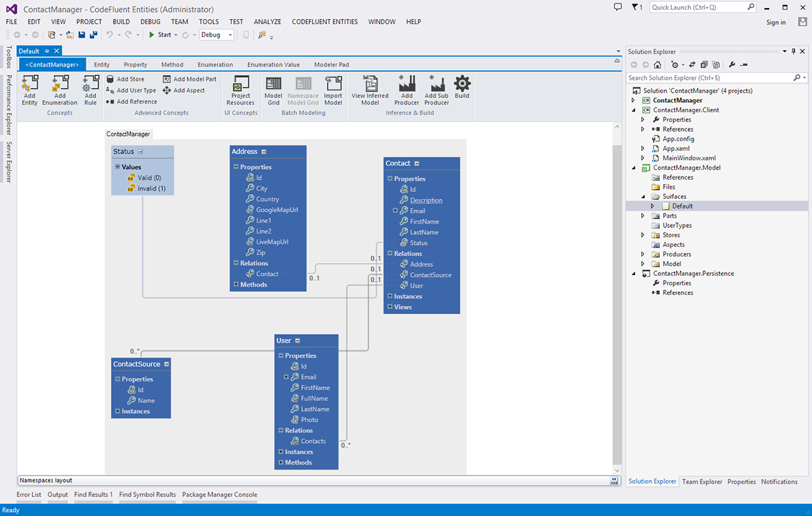Viewport: 812px width, 516px height.
Task: Expand the Producers node in Solution Explorer
Action: coord(644,254)
